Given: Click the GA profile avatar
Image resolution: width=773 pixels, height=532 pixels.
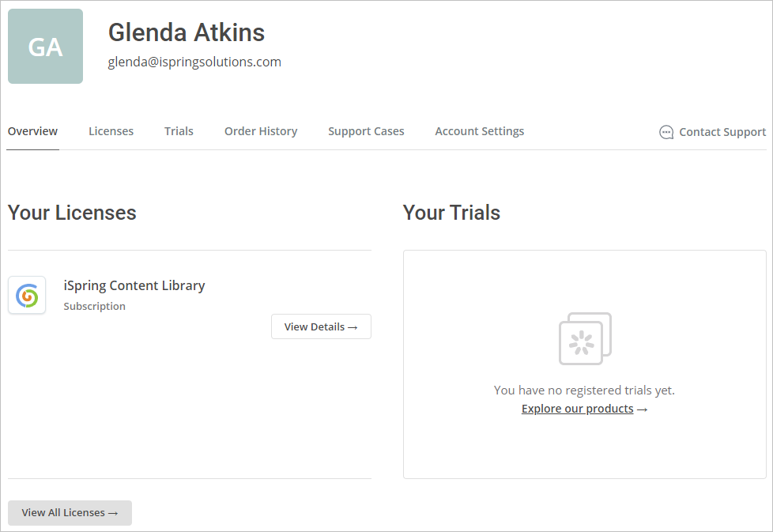Looking at the screenshot, I should pyautogui.click(x=45, y=47).
